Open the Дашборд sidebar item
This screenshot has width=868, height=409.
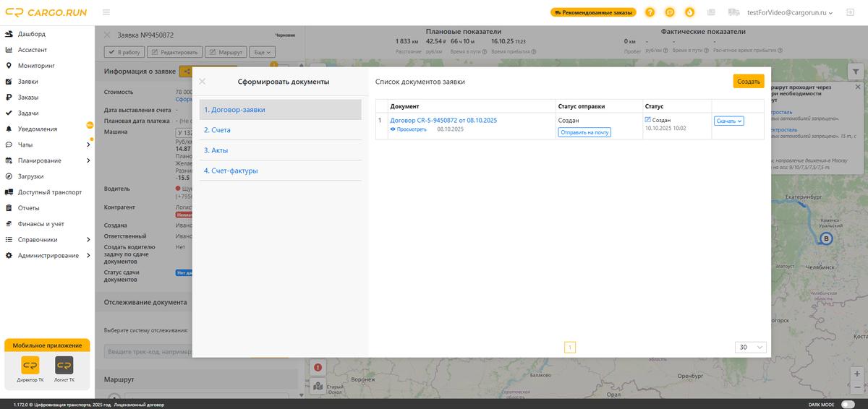click(47, 34)
